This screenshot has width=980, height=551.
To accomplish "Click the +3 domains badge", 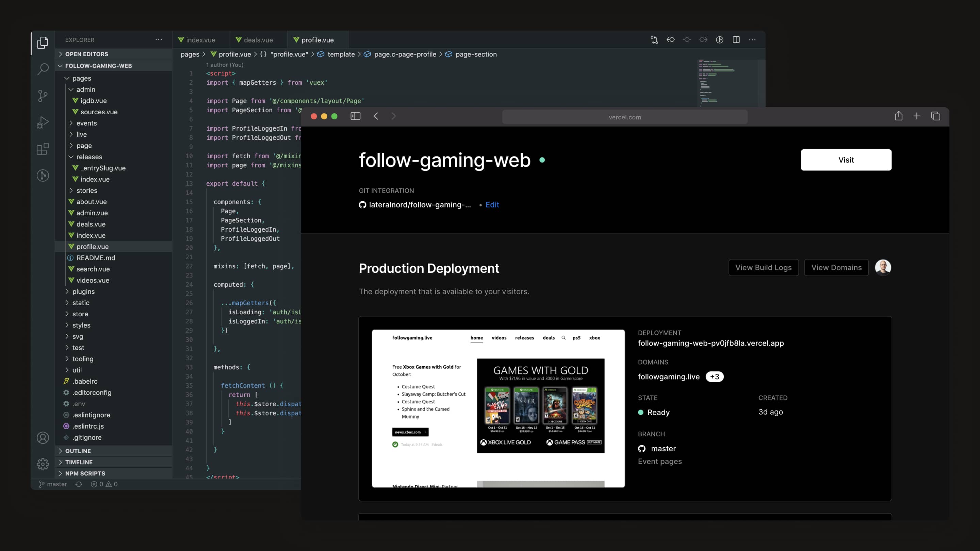I will tap(714, 377).
